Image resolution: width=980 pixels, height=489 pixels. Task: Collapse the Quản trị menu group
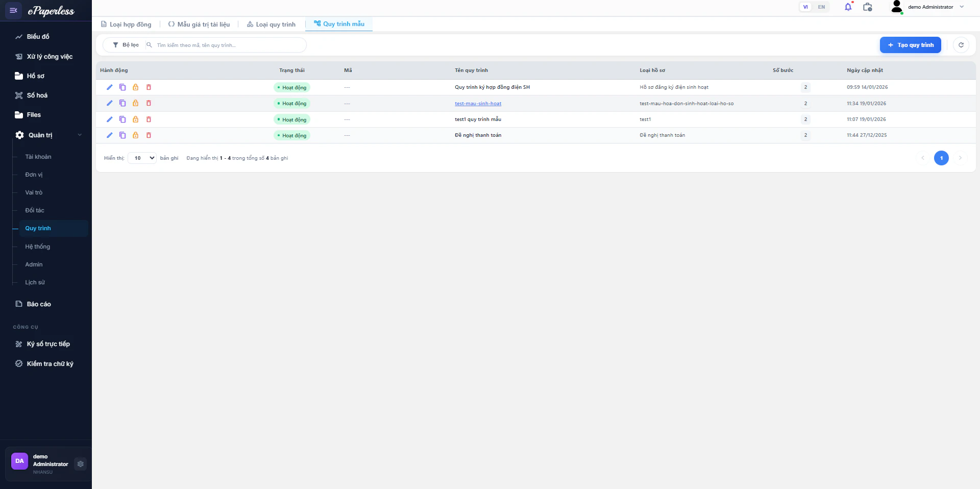tap(48, 135)
